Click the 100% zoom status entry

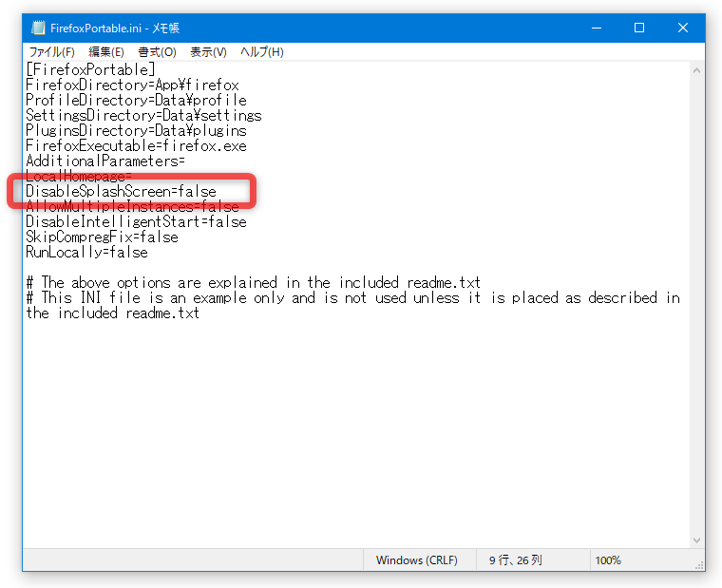pos(608,560)
